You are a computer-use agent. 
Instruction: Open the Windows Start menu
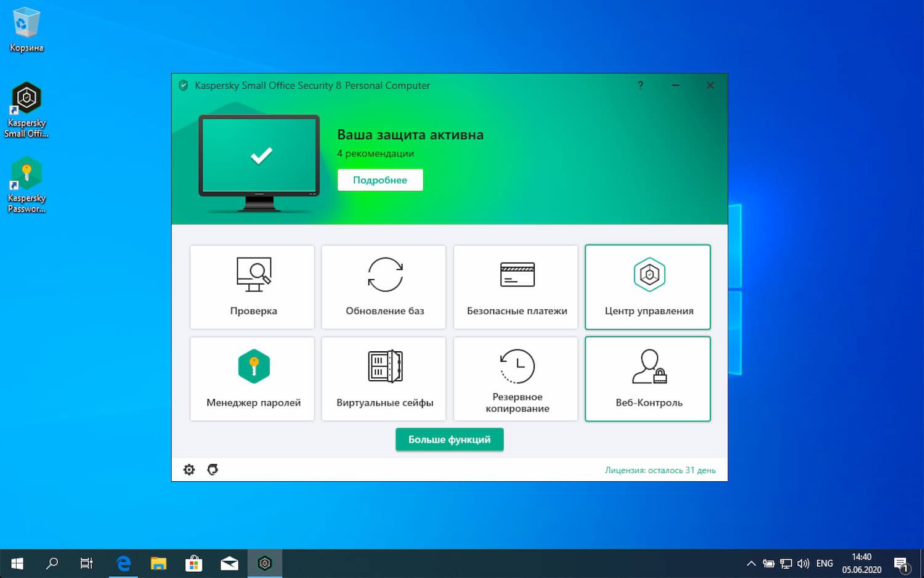[15, 563]
